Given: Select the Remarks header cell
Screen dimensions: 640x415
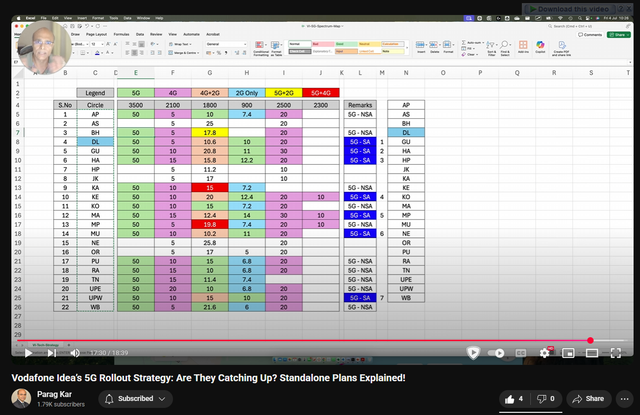Looking at the screenshot, I should [x=360, y=105].
